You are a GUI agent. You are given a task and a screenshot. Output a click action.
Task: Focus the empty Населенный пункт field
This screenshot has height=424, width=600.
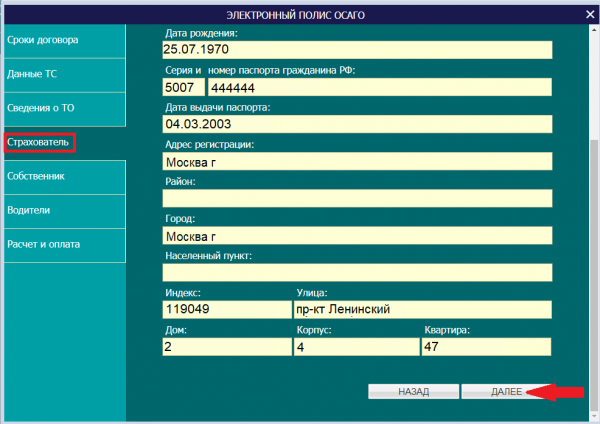357,272
